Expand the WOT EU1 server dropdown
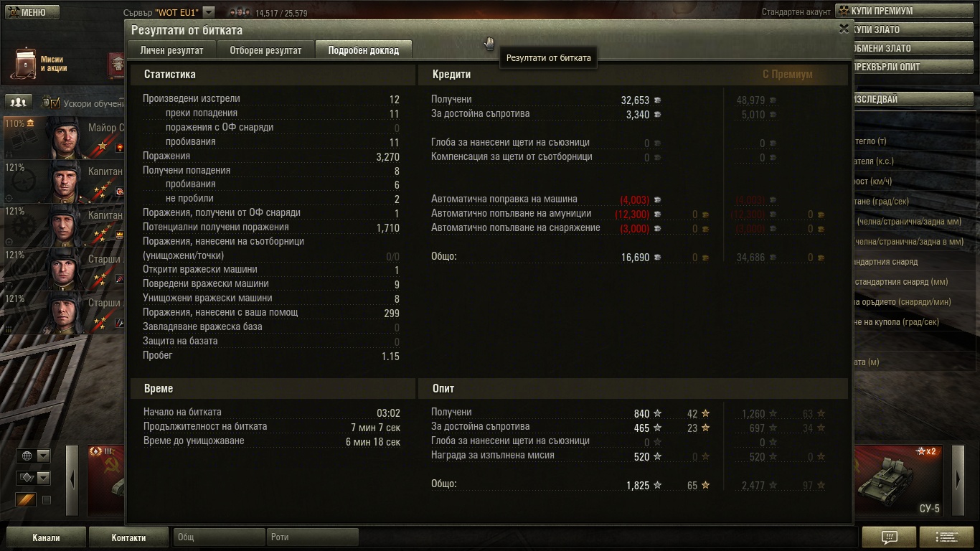 [x=208, y=12]
